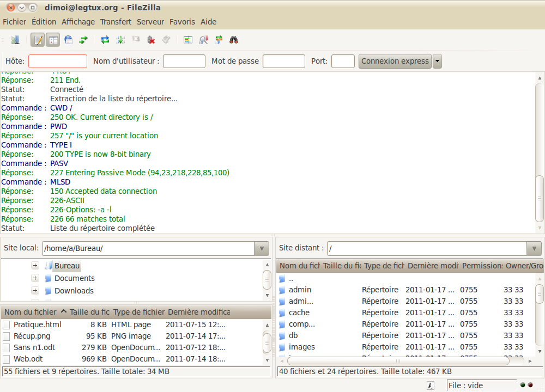Toggle directory comparison
The width and height of the screenshot is (545, 392).
[x=203, y=40]
